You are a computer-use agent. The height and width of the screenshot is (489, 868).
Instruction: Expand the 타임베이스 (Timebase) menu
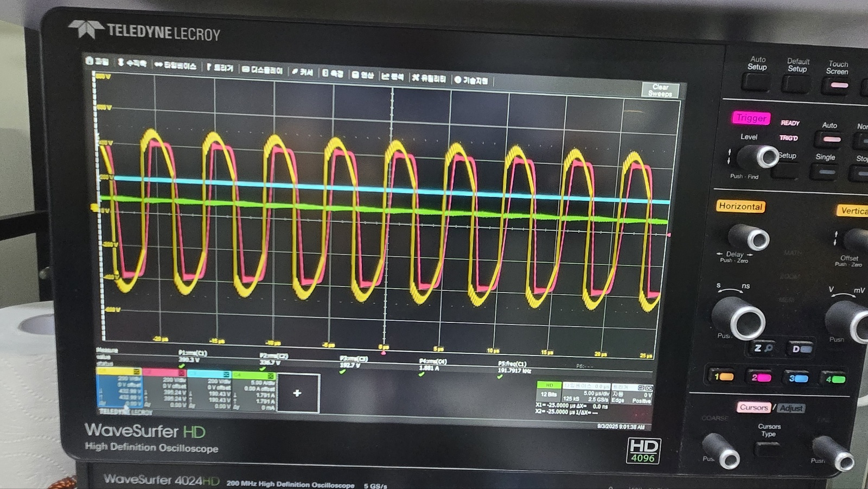(x=175, y=65)
